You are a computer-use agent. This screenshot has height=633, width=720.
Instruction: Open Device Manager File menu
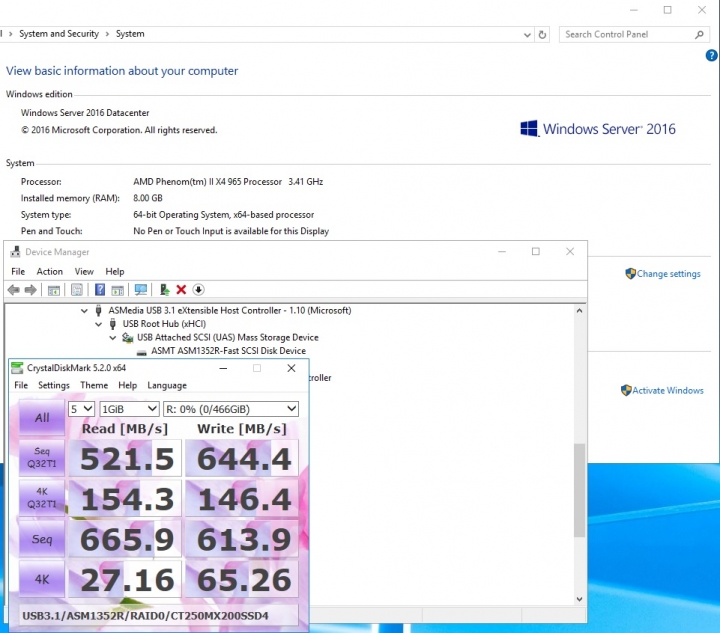coord(18,271)
